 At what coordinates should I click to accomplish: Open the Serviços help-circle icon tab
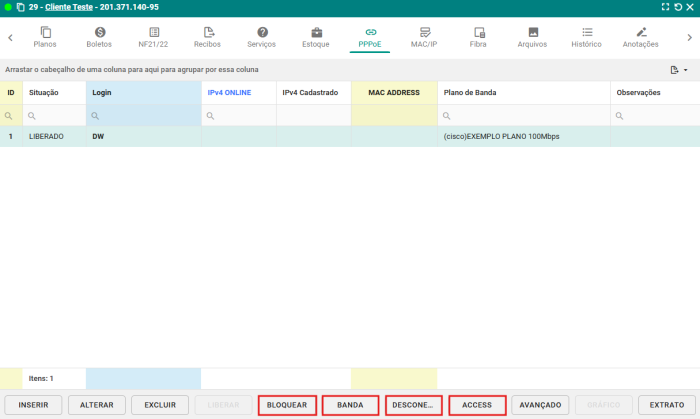point(261,33)
